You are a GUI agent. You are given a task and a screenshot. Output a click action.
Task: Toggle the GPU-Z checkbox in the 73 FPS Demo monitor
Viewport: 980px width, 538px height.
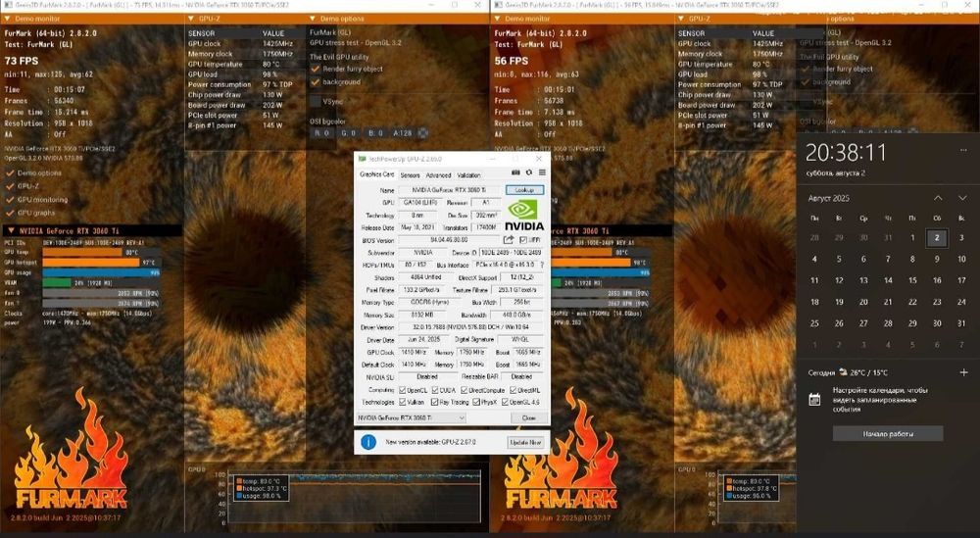(10, 186)
